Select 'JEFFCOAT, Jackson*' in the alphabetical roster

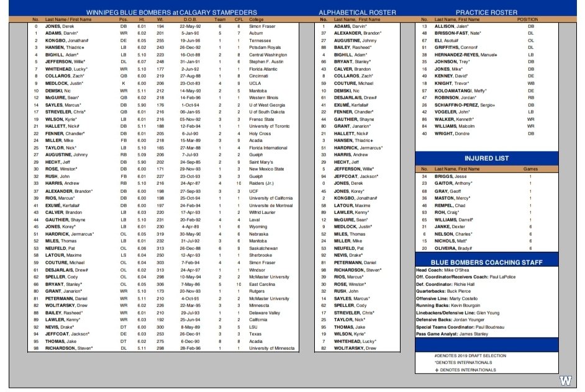(356, 176)
